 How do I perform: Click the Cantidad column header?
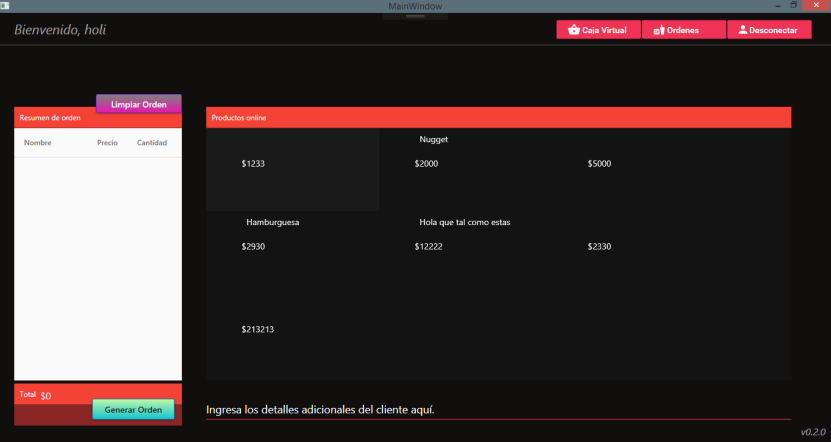(x=152, y=143)
